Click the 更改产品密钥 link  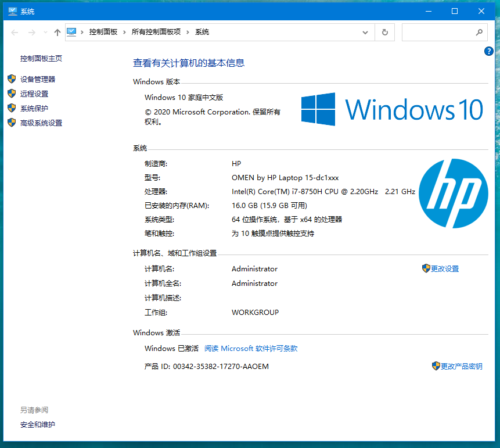(x=461, y=367)
